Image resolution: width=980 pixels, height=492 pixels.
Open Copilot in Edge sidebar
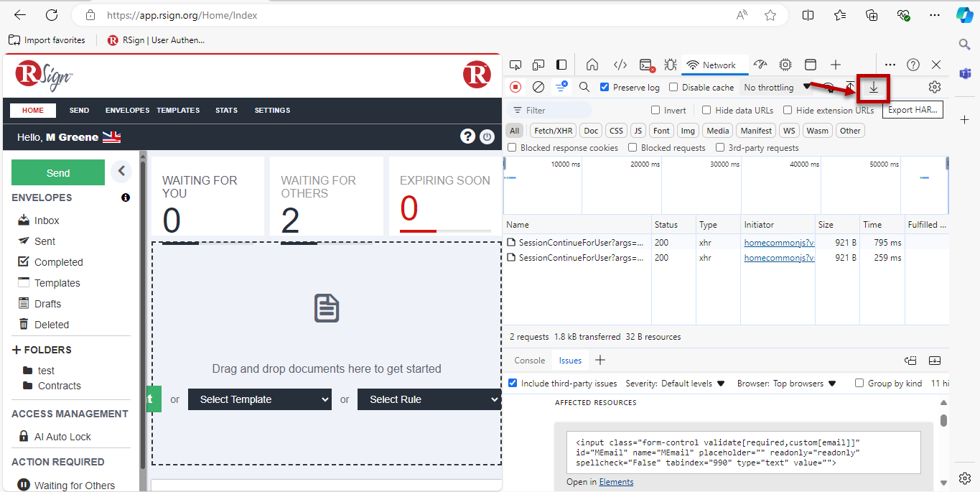[964, 15]
